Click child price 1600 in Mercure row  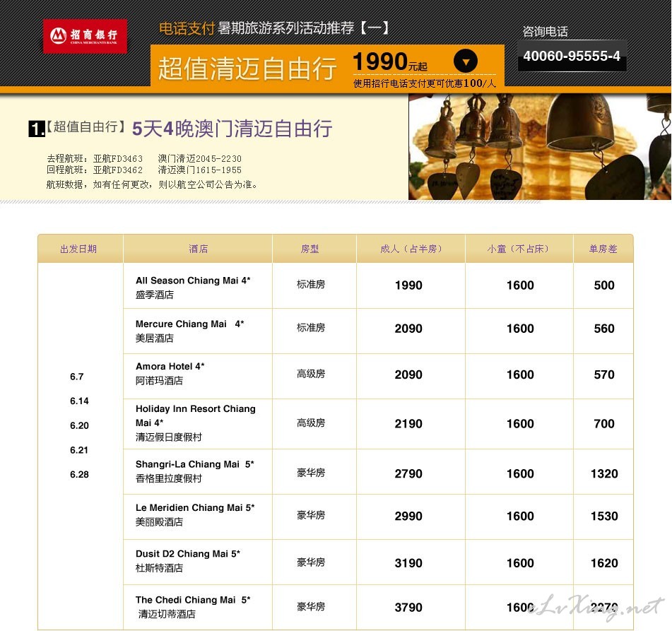[x=520, y=329]
